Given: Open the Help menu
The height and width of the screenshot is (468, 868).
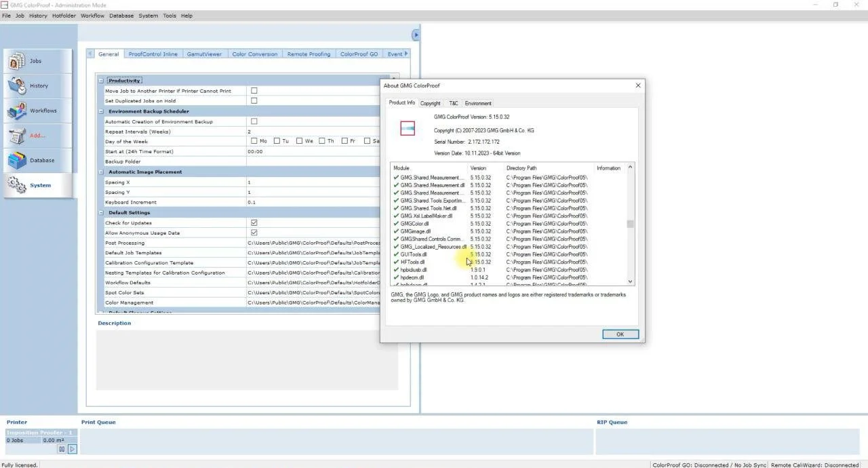Looking at the screenshot, I should 186,16.
